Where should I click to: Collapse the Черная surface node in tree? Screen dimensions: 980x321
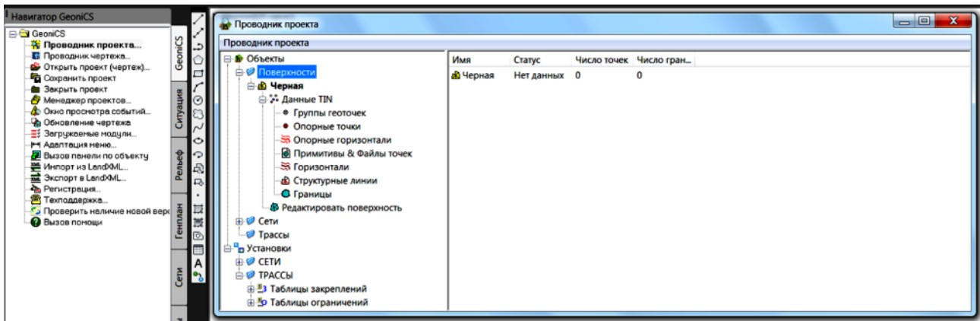tap(251, 86)
